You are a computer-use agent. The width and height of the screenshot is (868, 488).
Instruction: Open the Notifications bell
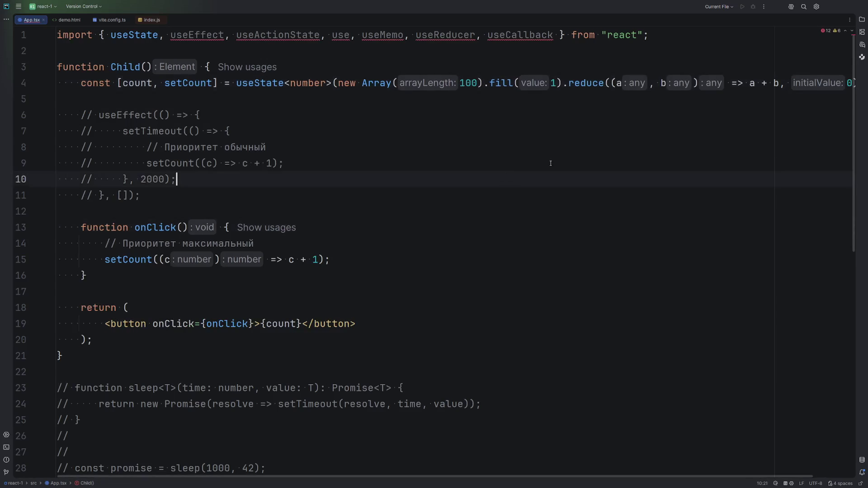pyautogui.click(x=862, y=472)
